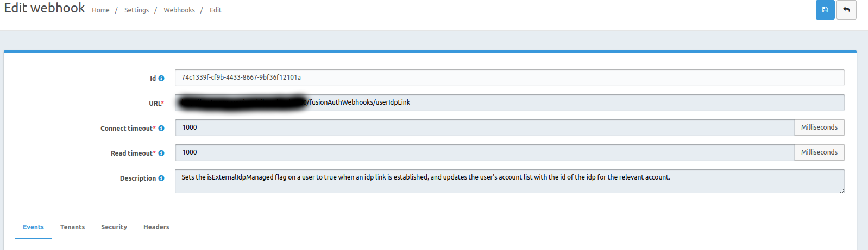Open the Home breadcrumb link
The width and height of the screenshot is (868, 250).
point(100,10)
